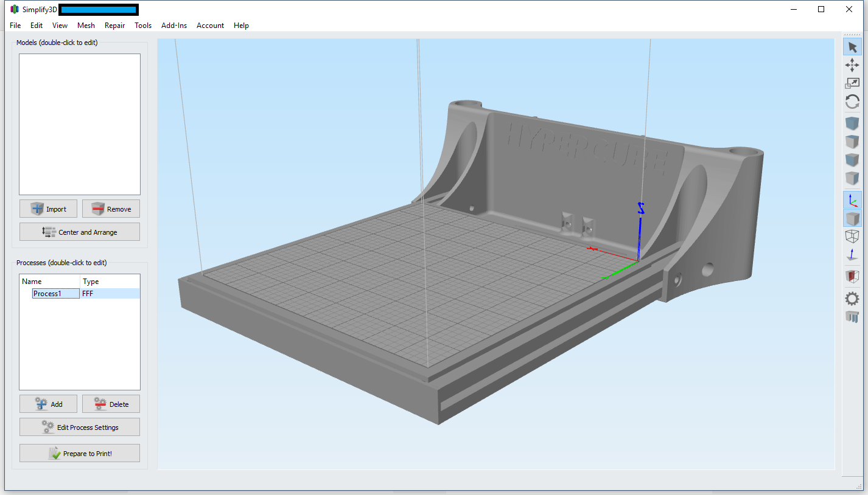
Task: Click Prepare to Print! button
Action: (80, 453)
